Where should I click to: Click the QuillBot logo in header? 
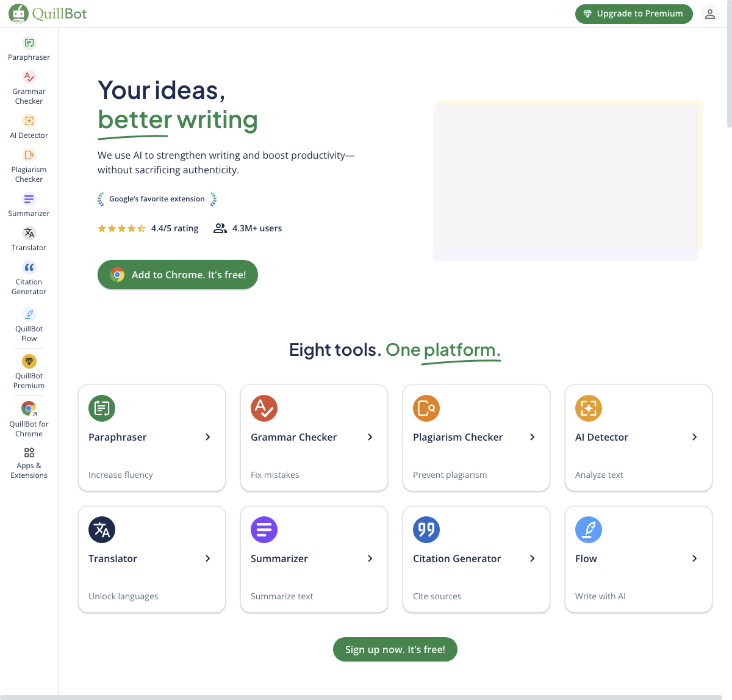48,13
